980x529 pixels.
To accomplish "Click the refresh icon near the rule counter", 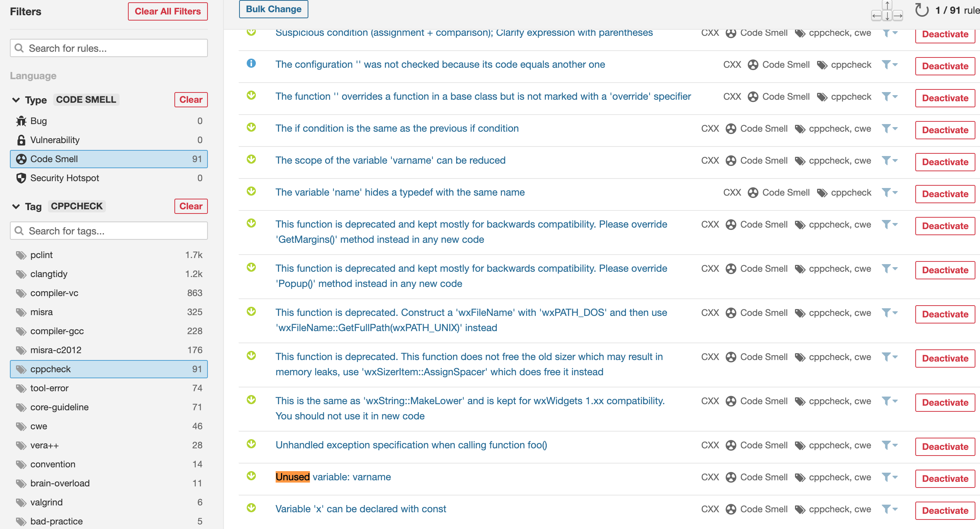I will [x=921, y=11].
